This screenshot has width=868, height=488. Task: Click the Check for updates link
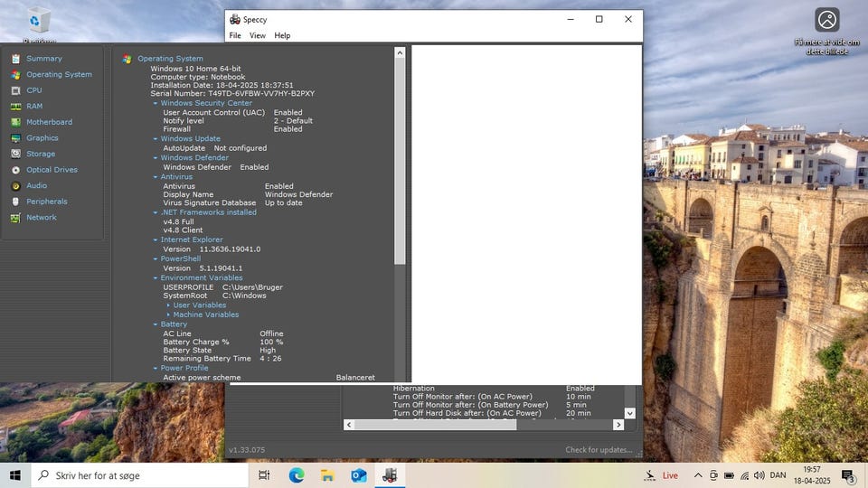click(x=599, y=450)
